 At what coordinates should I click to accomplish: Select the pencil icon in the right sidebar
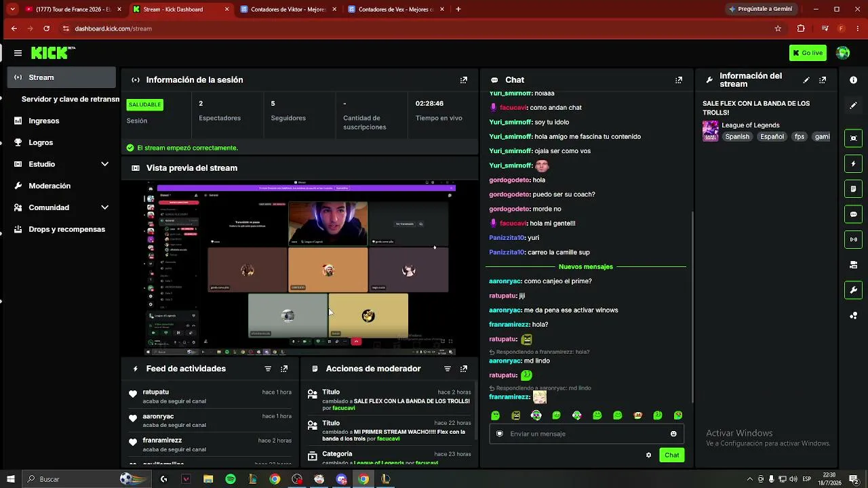(x=853, y=106)
